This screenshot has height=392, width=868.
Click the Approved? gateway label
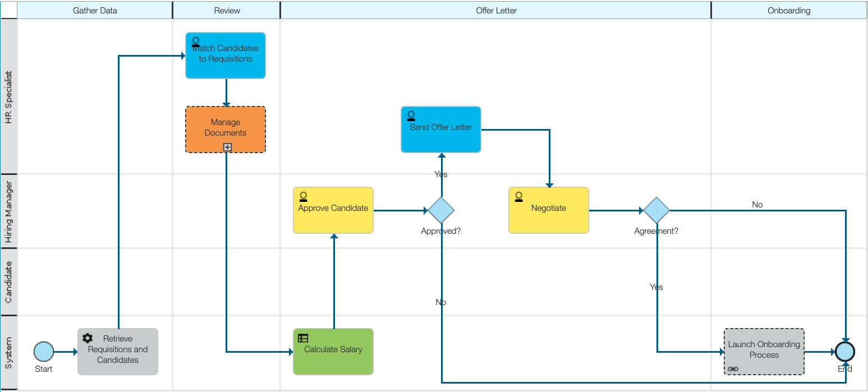(x=441, y=230)
